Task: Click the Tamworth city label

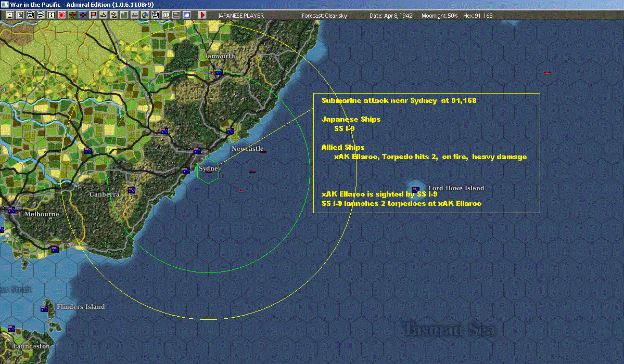Action: (220, 56)
